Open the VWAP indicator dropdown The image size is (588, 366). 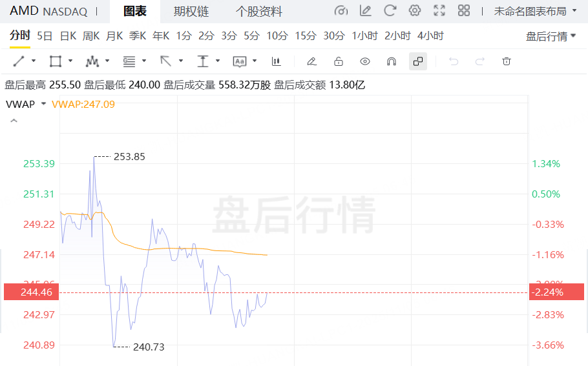click(x=43, y=104)
